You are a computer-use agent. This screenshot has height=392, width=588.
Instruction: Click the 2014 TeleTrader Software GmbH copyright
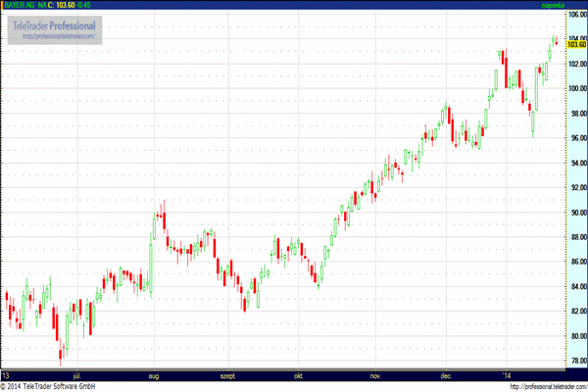pyautogui.click(x=48, y=386)
